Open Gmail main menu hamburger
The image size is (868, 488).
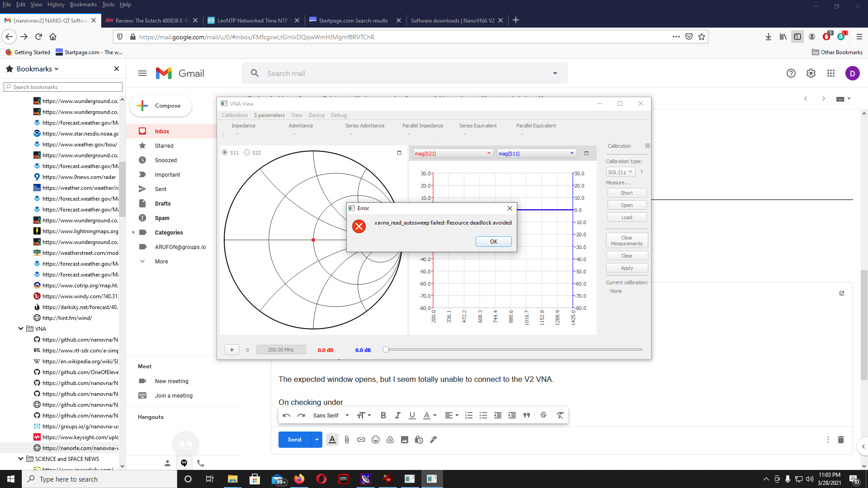(142, 73)
